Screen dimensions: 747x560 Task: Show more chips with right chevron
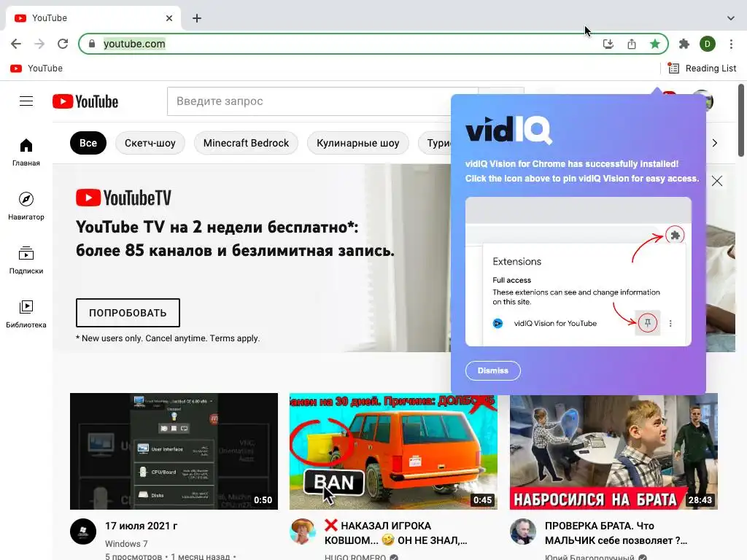(715, 143)
